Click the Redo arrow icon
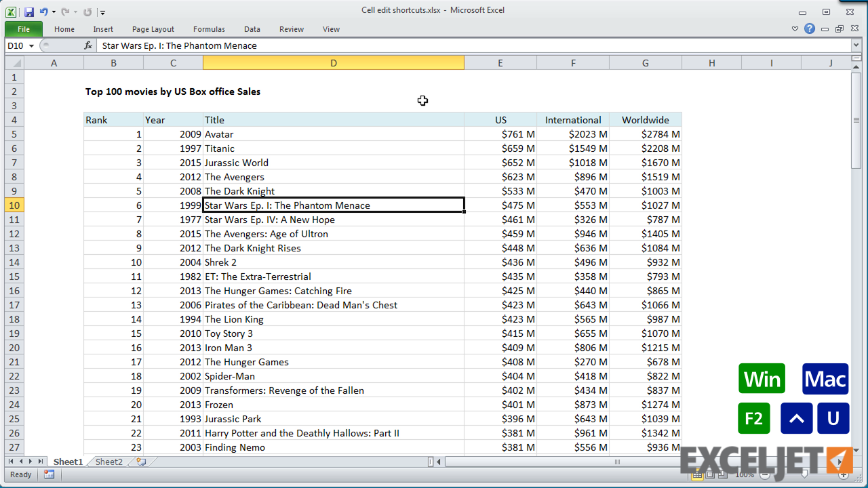 pos(65,12)
